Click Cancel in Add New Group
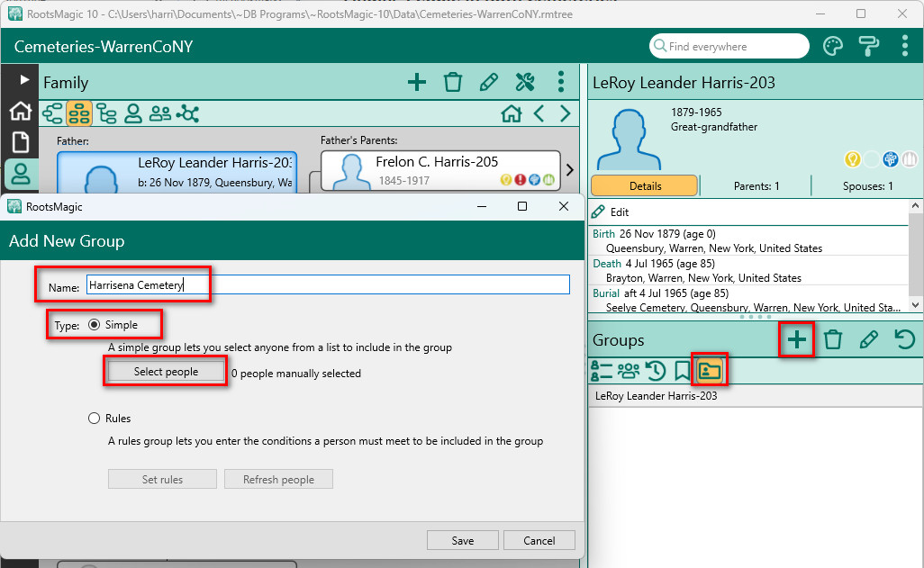 click(539, 540)
